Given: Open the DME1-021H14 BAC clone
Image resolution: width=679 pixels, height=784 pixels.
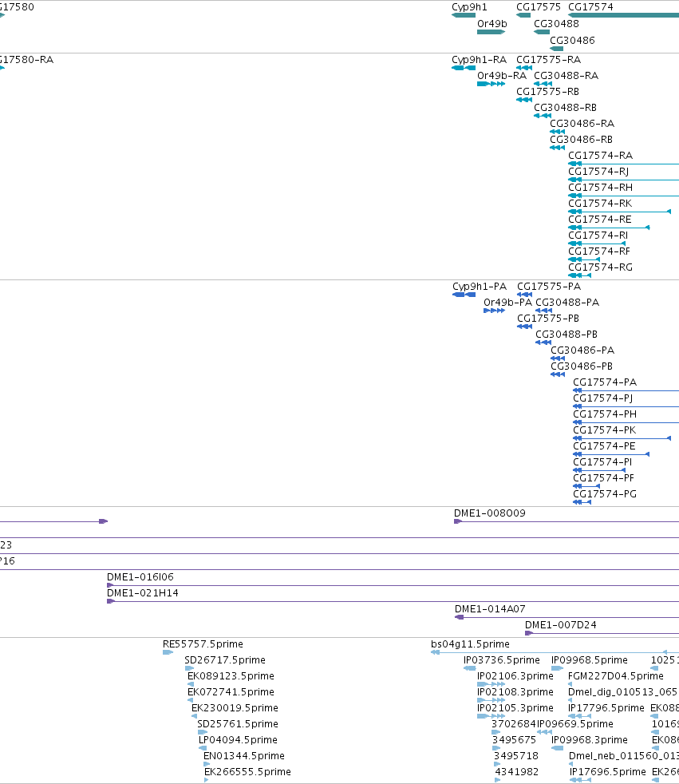Looking at the screenshot, I should [x=393, y=601].
